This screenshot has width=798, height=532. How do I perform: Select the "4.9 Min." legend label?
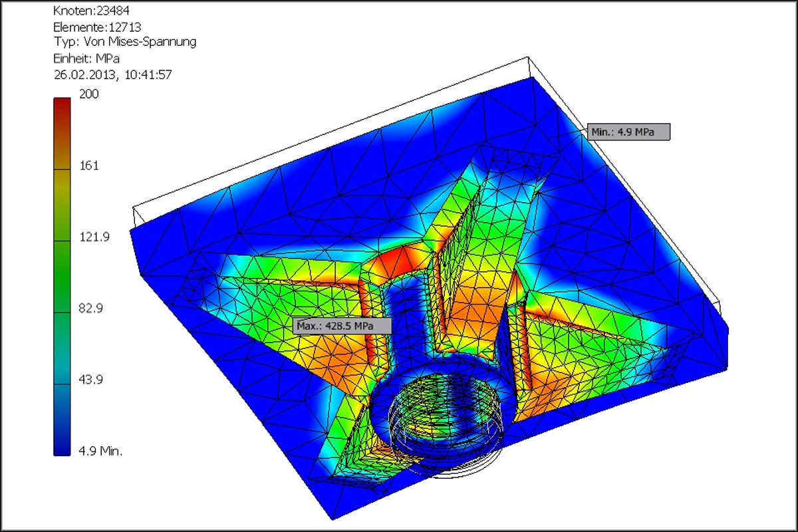pos(100,451)
